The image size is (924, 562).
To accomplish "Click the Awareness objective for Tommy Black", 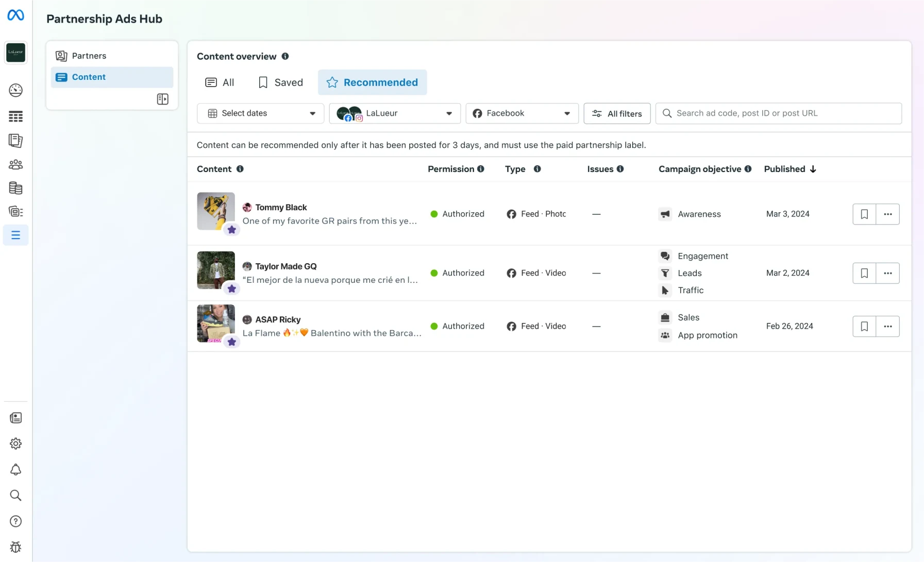I will click(x=690, y=214).
